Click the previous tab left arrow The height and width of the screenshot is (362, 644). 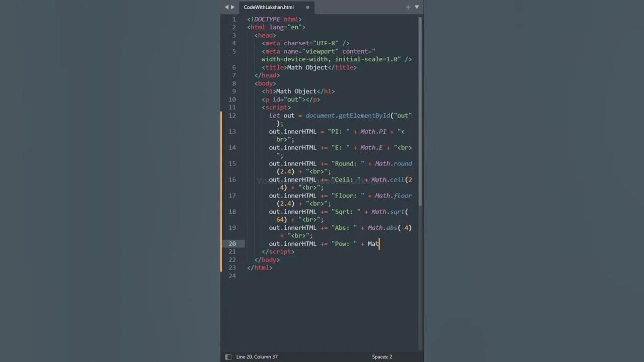click(x=227, y=7)
